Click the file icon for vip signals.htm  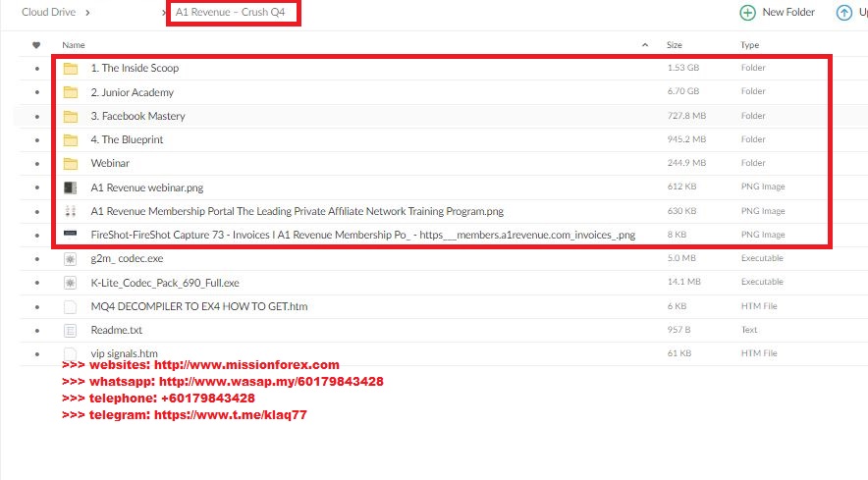coord(71,353)
